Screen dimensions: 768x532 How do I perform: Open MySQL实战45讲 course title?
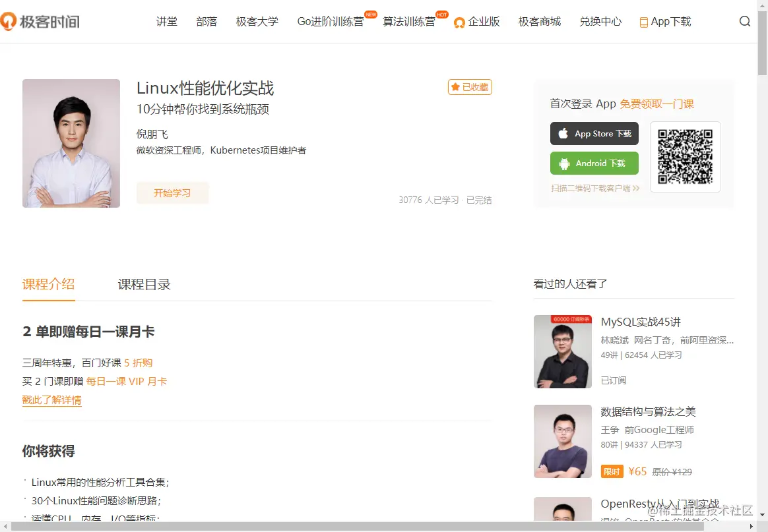641,322
